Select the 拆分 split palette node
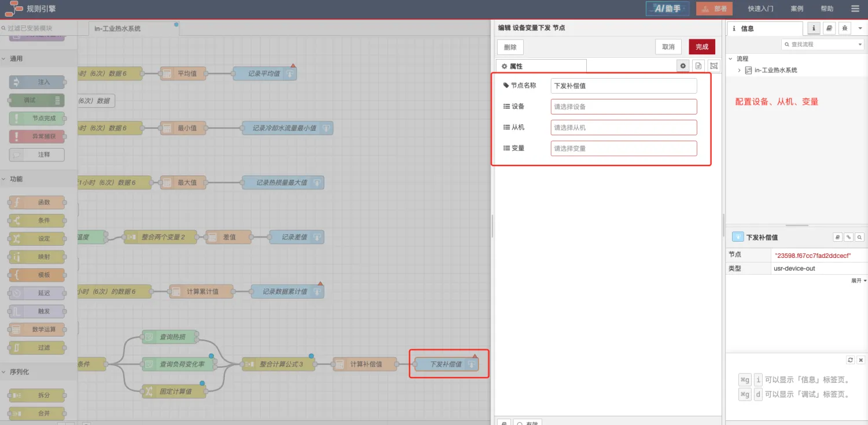The width and height of the screenshot is (868, 425). [37, 396]
